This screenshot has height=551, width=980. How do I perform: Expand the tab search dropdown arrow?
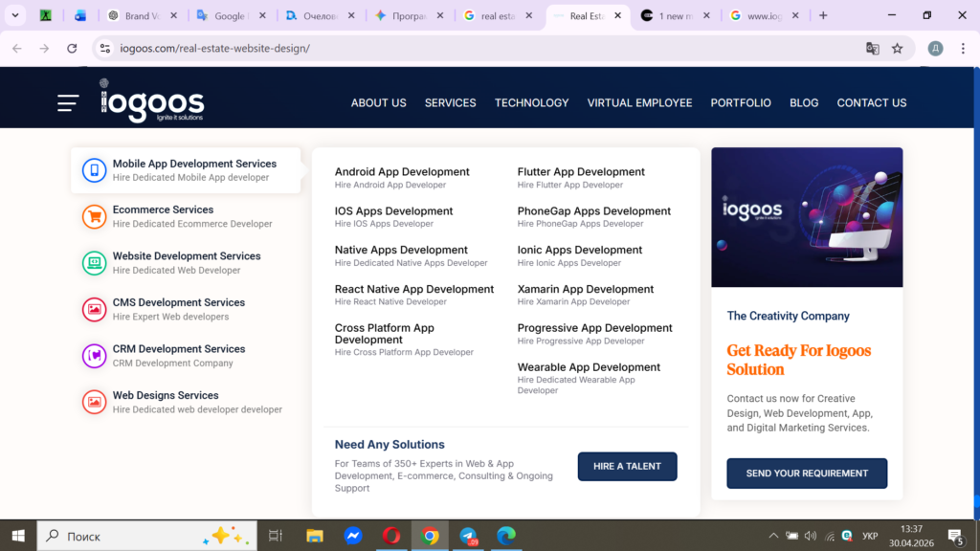[x=15, y=15]
